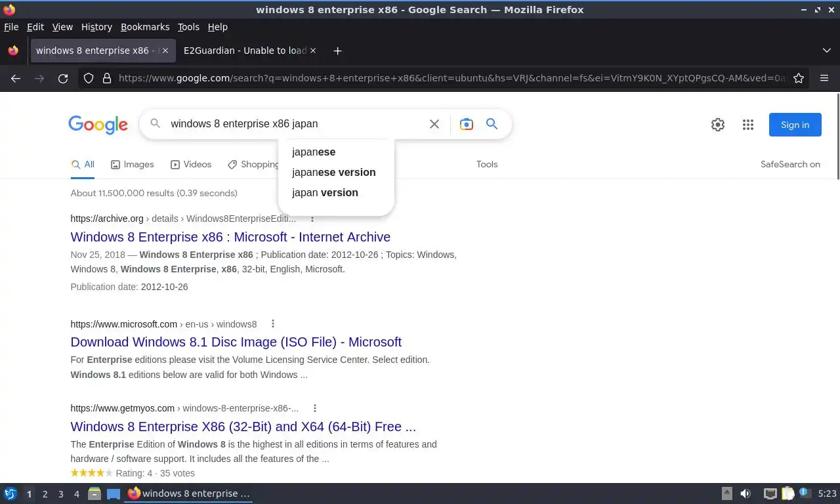Open Windows 8 Enterprise x86 Internet Archive result
The width and height of the screenshot is (840, 504).
230,237
